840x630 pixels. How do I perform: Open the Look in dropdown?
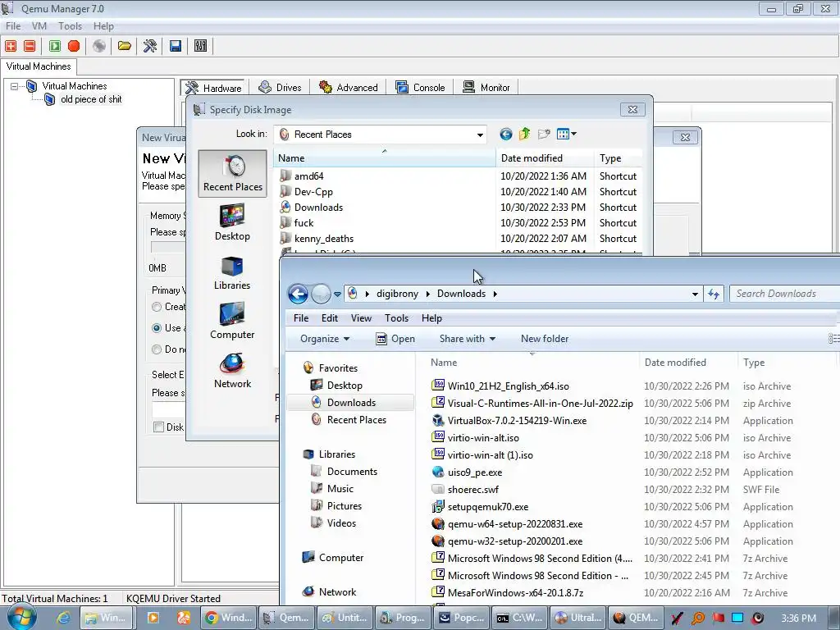tap(480, 135)
